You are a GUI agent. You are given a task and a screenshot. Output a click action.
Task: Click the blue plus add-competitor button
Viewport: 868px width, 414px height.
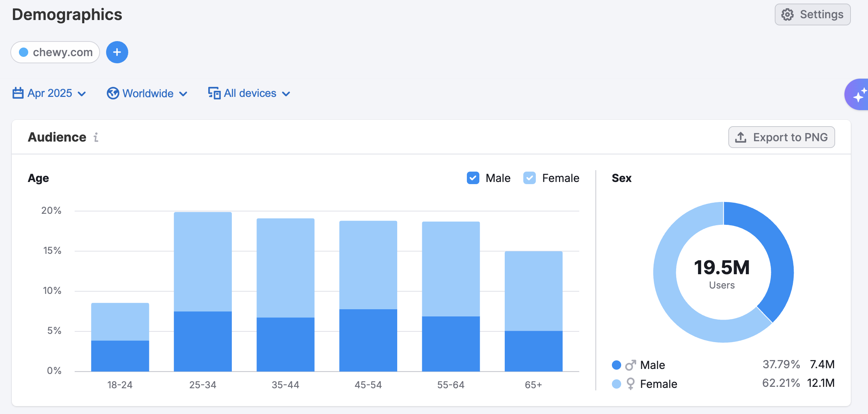[x=117, y=52]
